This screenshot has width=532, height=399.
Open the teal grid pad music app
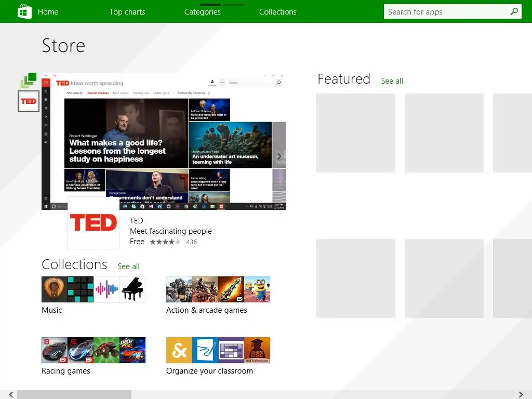tap(81, 289)
